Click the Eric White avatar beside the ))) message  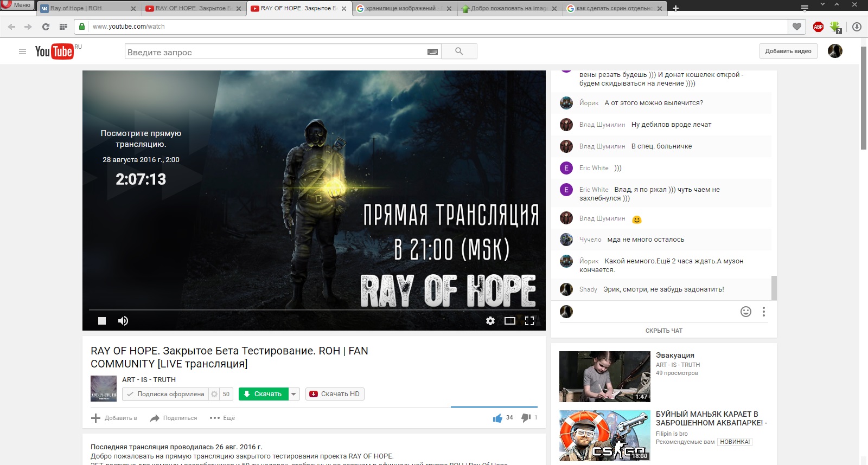coord(566,168)
